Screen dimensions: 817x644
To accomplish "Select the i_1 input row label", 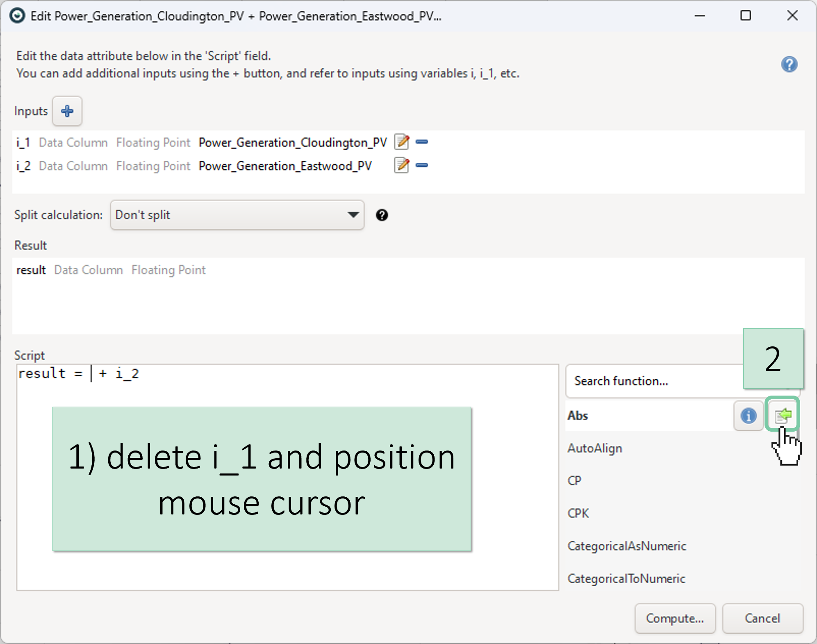I will click(23, 142).
